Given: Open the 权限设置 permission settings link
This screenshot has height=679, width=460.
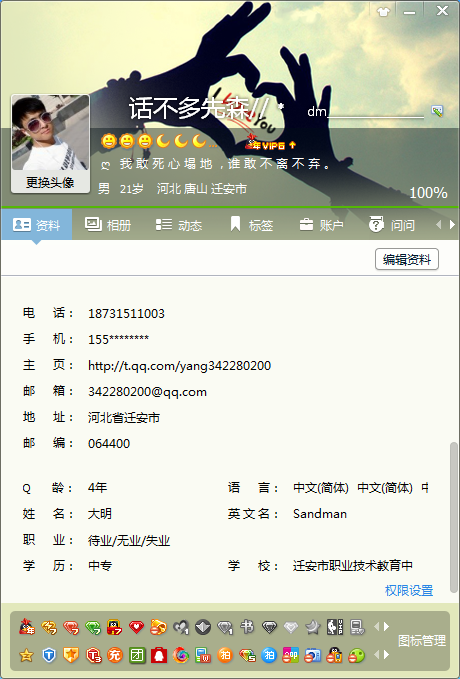Looking at the screenshot, I should [409, 590].
